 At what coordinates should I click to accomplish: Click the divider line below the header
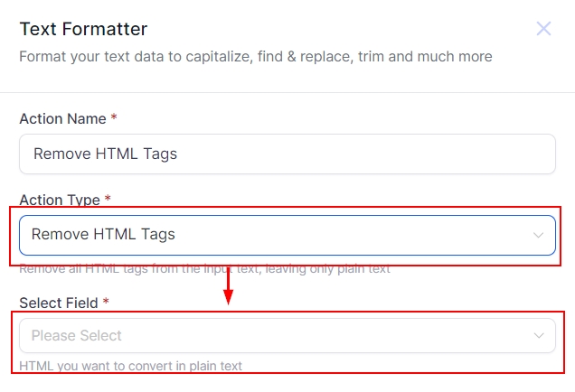tap(287, 92)
